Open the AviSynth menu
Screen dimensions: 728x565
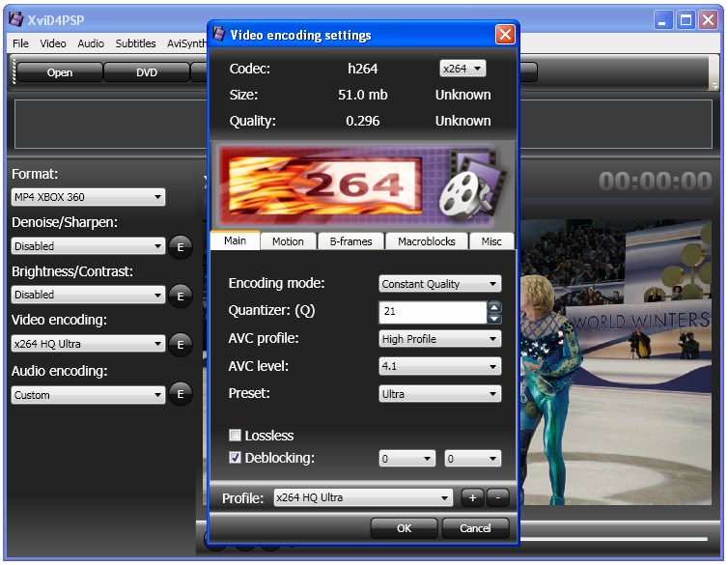186,43
